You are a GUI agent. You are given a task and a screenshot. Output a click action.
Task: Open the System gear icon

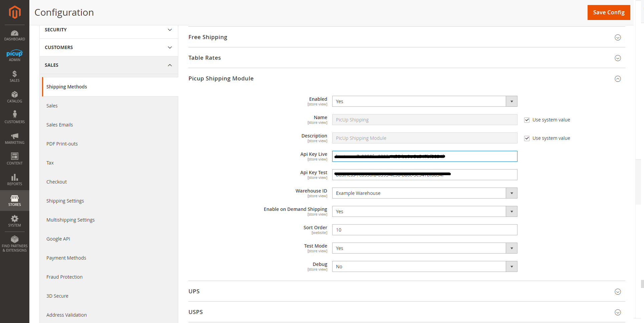15,221
